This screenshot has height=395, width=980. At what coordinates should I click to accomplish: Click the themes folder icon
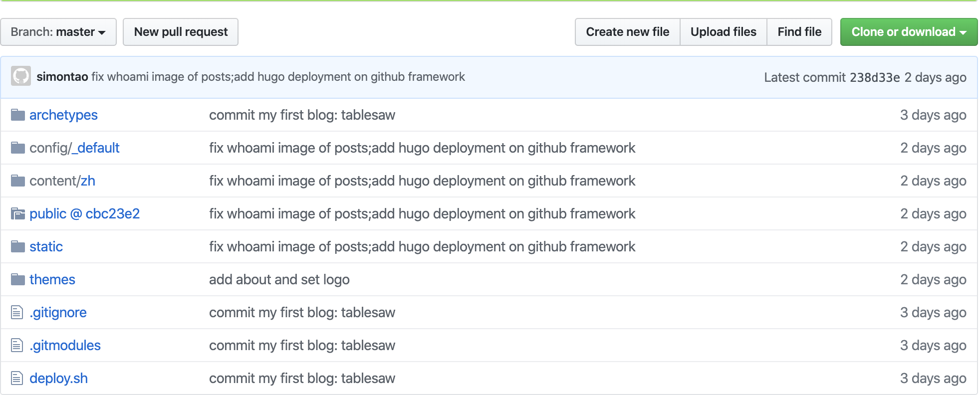coord(18,280)
